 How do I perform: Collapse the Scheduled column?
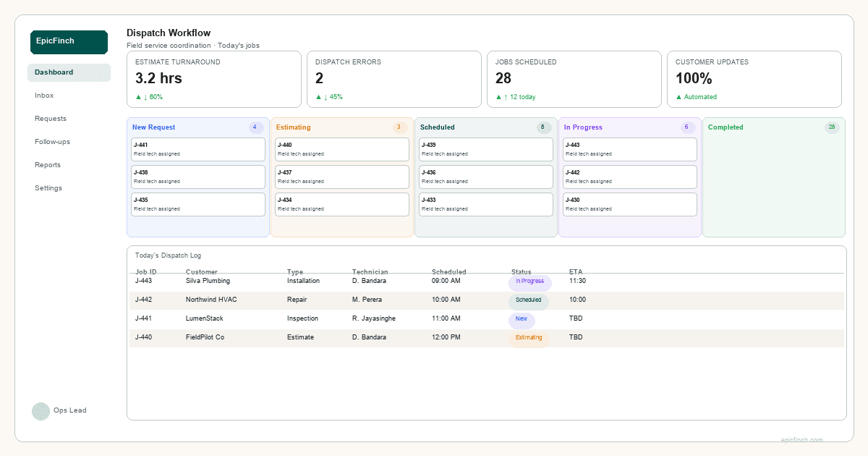coord(437,127)
